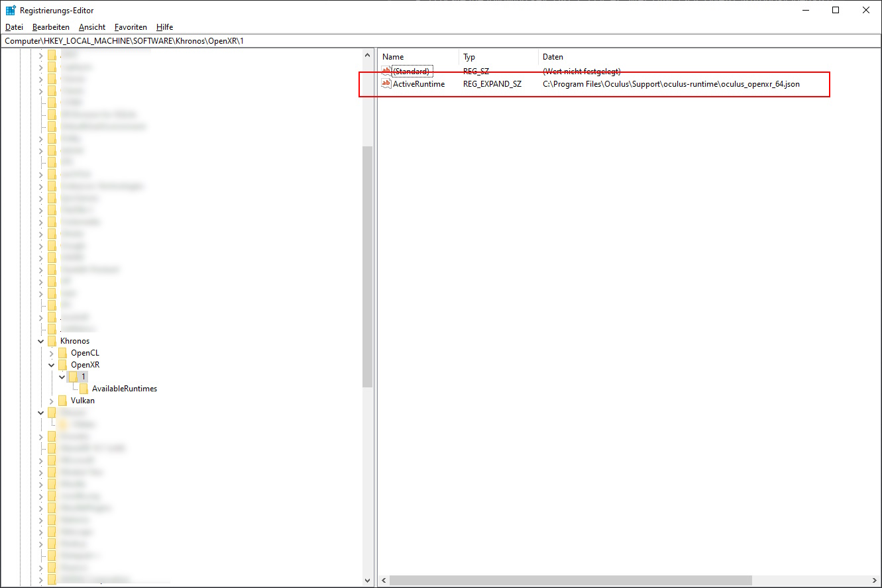882x588 pixels.
Task: Select the OpenCL folder icon
Action: 62,353
